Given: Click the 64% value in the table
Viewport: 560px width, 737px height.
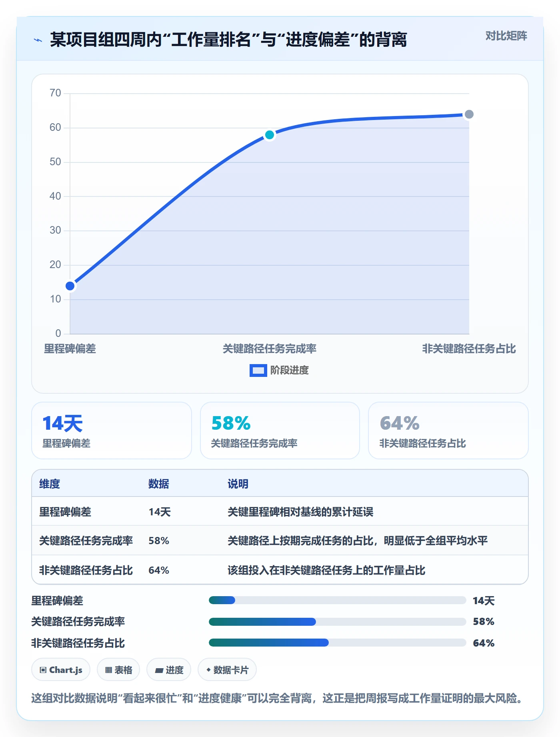Looking at the screenshot, I should tap(159, 570).
